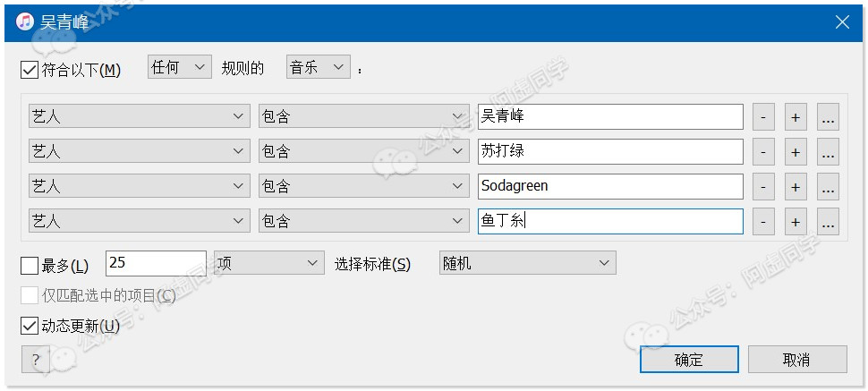
Task: Click the Sodagreen value input field
Action: click(x=610, y=187)
